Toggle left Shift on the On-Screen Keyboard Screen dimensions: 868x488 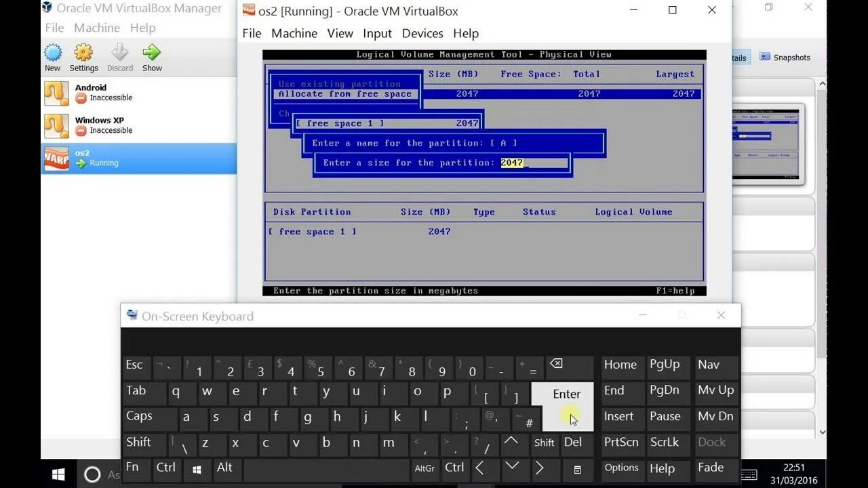click(x=144, y=443)
